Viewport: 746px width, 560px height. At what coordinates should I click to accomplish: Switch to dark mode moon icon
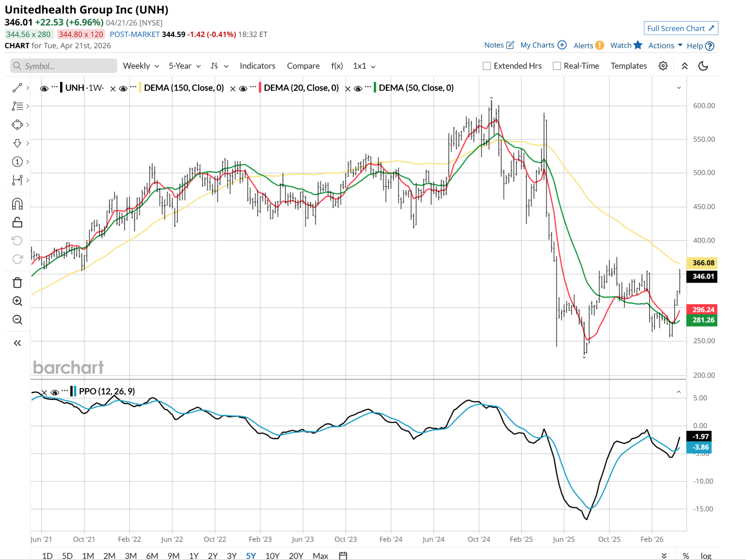click(x=703, y=66)
